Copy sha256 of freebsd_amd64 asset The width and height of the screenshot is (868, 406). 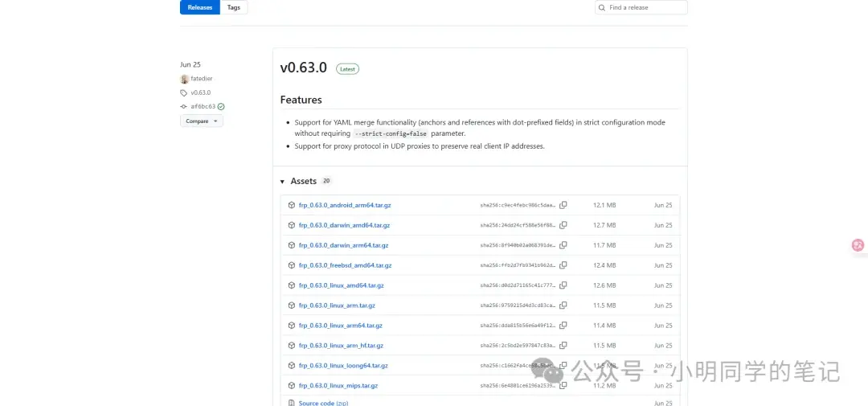[563, 265]
